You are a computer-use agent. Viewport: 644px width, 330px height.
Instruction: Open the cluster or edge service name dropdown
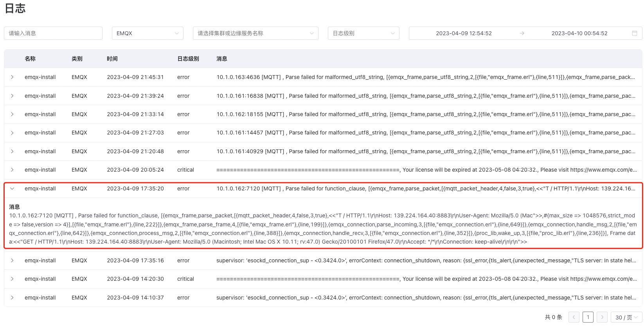tap(255, 33)
